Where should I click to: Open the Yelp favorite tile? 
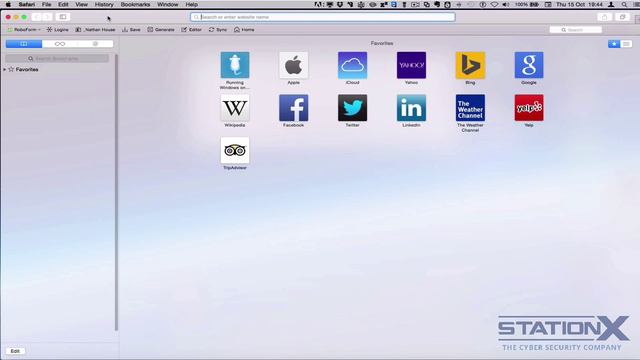pyautogui.click(x=529, y=108)
